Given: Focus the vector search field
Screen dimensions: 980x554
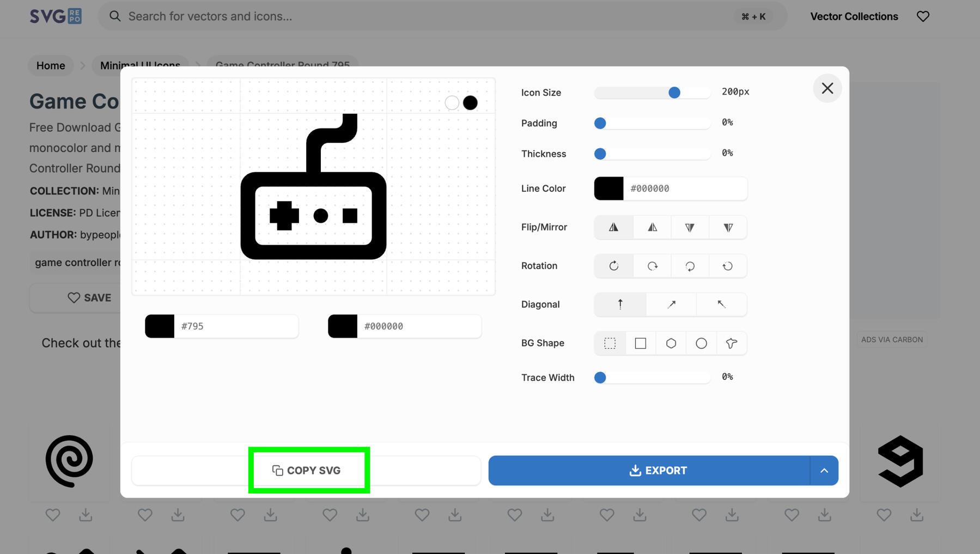Looking at the screenshot, I should pos(425,16).
